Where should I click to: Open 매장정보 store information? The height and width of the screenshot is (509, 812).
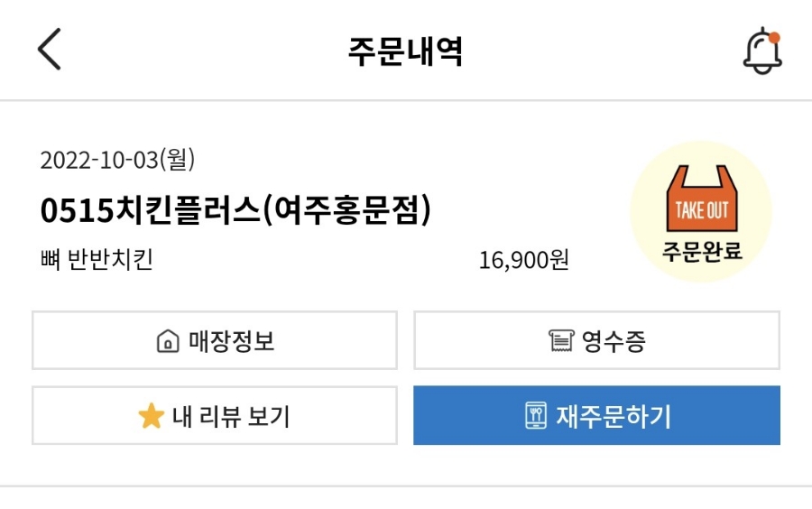tap(215, 341)
